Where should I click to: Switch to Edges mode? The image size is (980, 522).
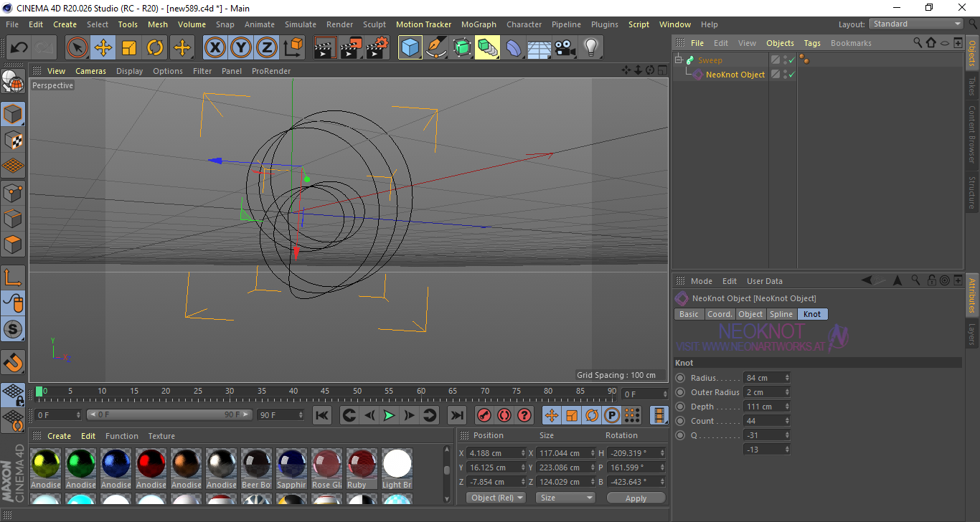tap(13, 218)
